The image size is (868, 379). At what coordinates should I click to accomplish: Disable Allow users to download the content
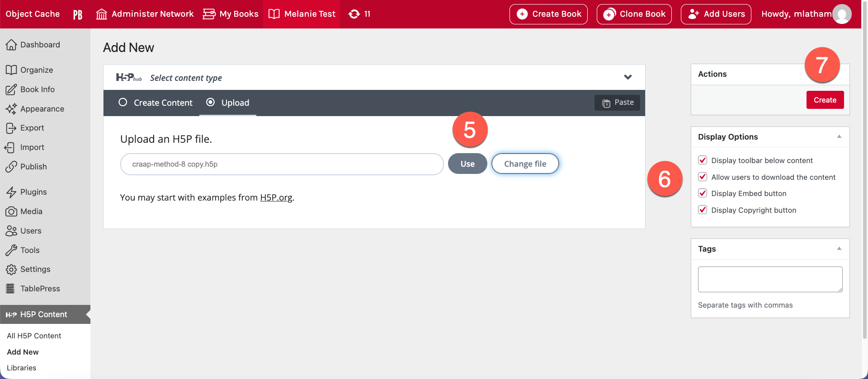tap(703, 177)
